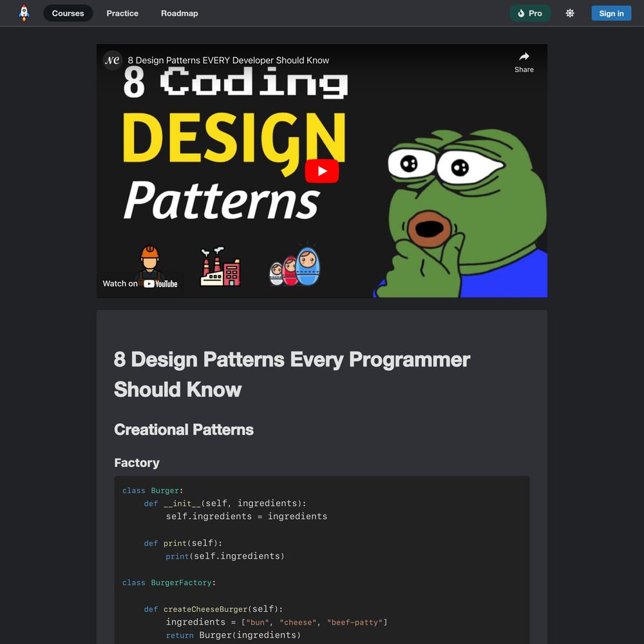Click 'return Burger(ingredients)' code line
This screenshot has width=644, height=644.
[233, 635]
